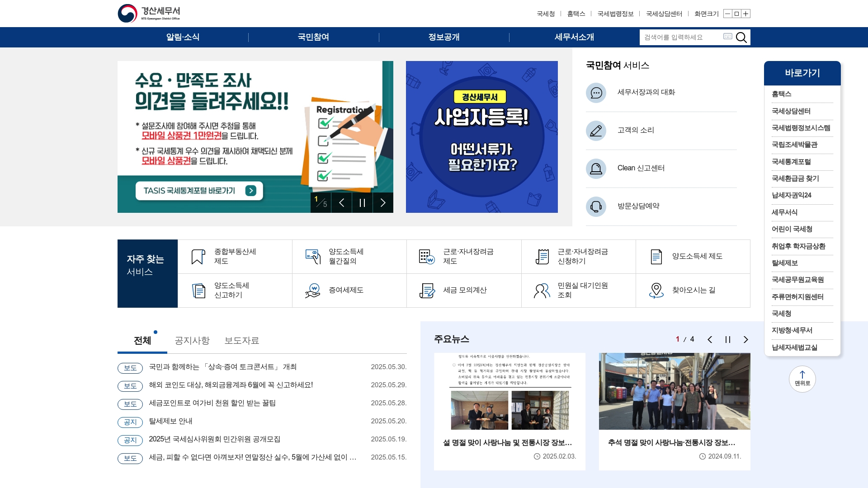Select the 전체 tab
Image resolution: width=868 pixels, height=488 pixels.
coord(142,341)
